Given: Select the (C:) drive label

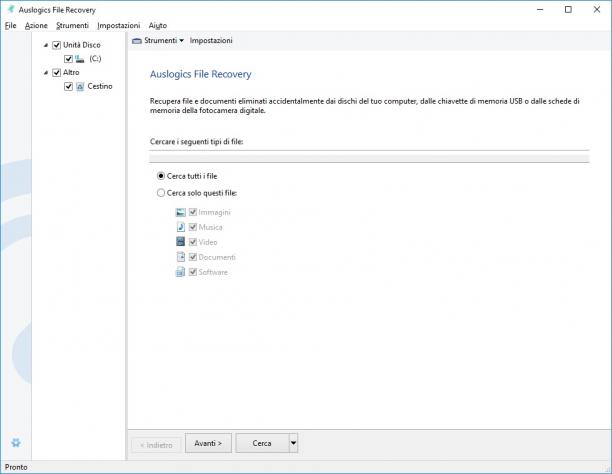Looking at the screenshot, I should (x=95, y=59).
